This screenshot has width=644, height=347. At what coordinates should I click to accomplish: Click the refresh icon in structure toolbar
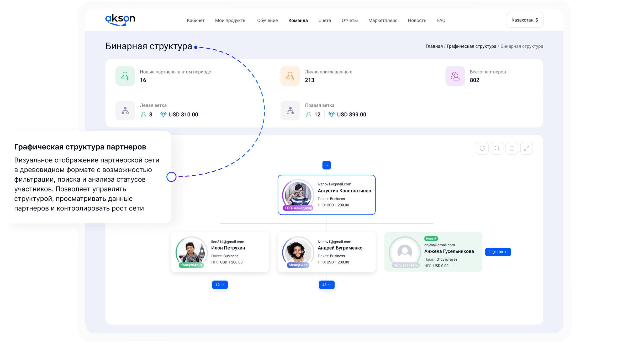[482, 148]
